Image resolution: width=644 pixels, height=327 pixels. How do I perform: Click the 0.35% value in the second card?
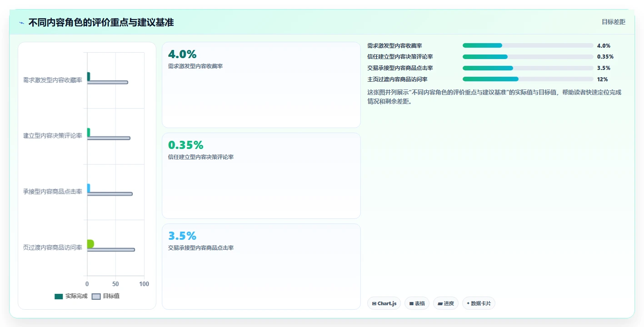(x=185, y=145)
